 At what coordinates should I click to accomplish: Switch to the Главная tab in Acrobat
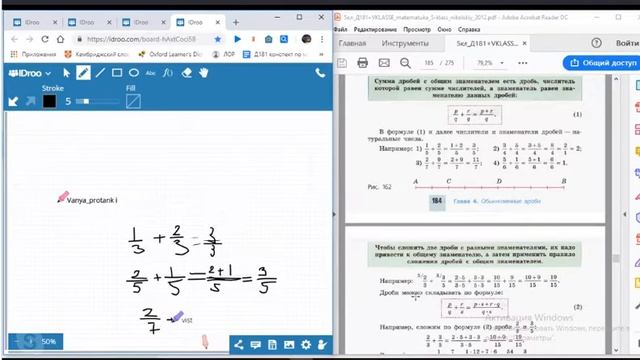tap(352, 43)
